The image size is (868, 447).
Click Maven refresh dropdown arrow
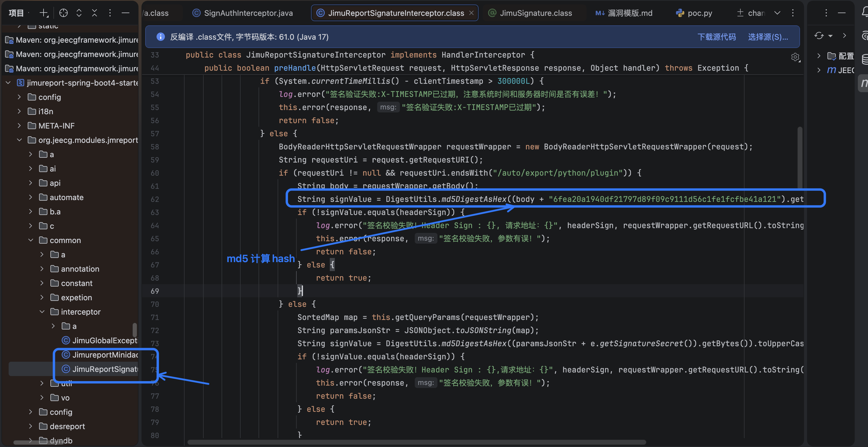pyautogui.click(x=830, y=36)
